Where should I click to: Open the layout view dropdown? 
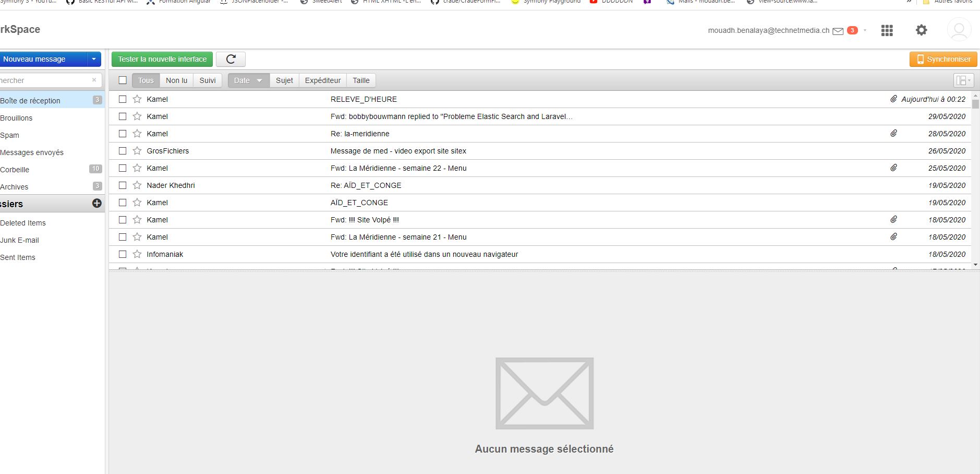tap(963, 80)
